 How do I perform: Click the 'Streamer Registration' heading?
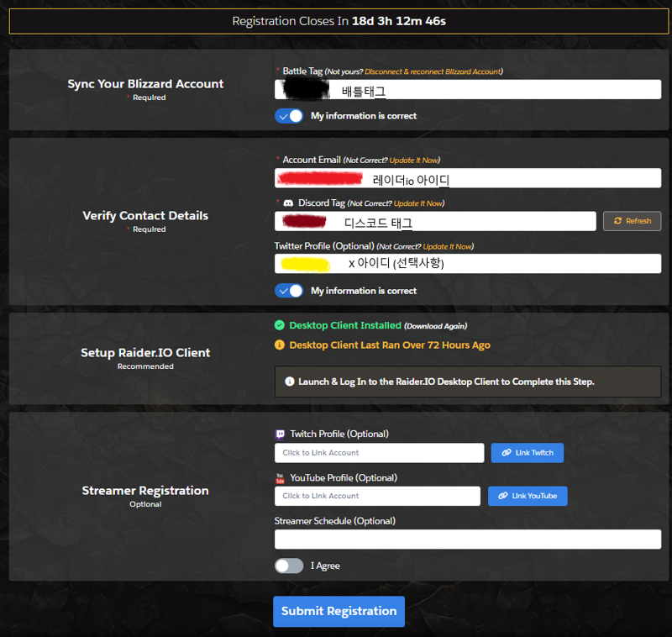coord(145,491)
